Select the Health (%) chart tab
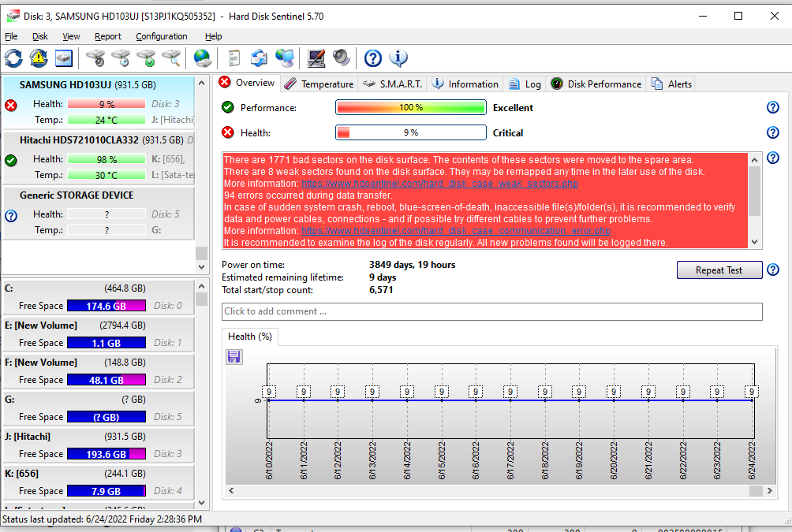792x532 pixels. pos(250,337)
